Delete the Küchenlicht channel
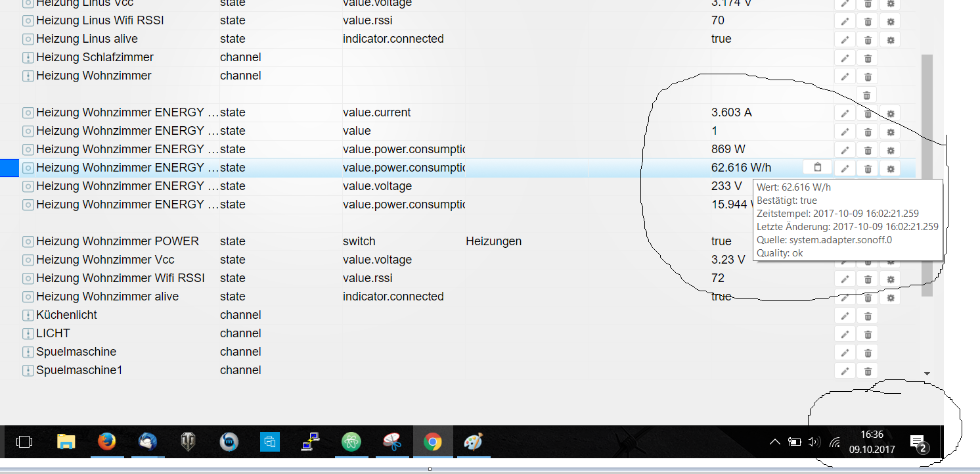This screenshot has height=474, width=980. [x=868, y=316]
